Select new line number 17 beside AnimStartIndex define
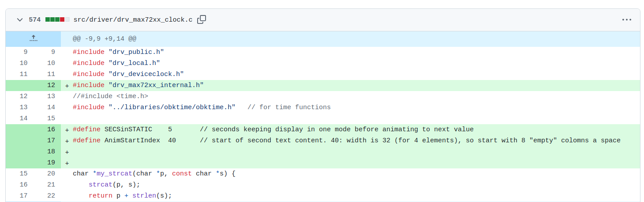This screenshot has height=202, width=644. tap(51, 141)
